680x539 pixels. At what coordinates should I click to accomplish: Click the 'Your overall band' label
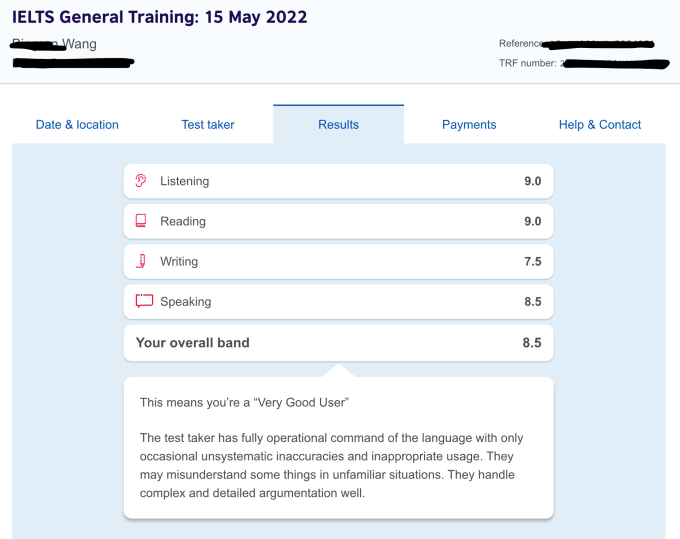(x=193, y=343)
